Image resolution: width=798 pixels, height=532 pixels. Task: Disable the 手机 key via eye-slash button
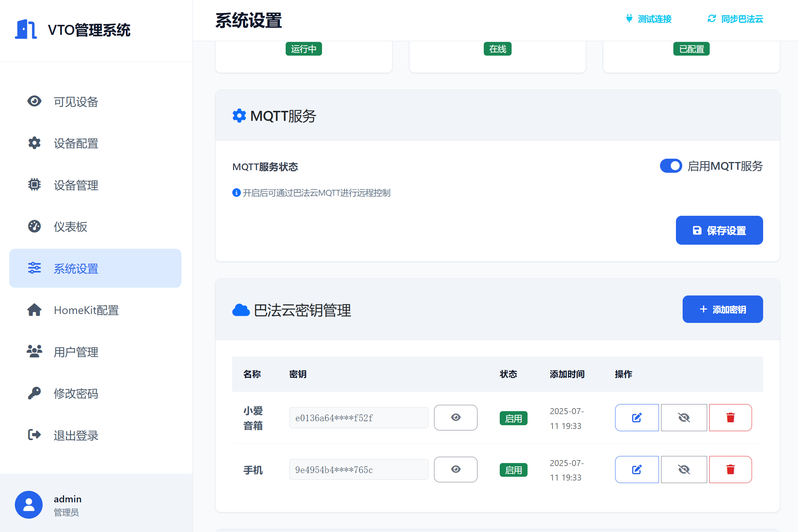684,470
